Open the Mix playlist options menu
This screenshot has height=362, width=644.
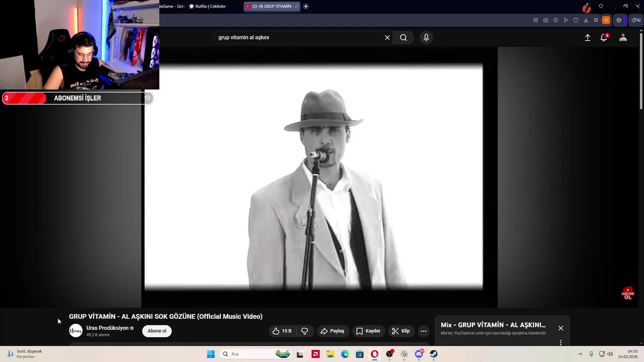(x=560, y=343)
